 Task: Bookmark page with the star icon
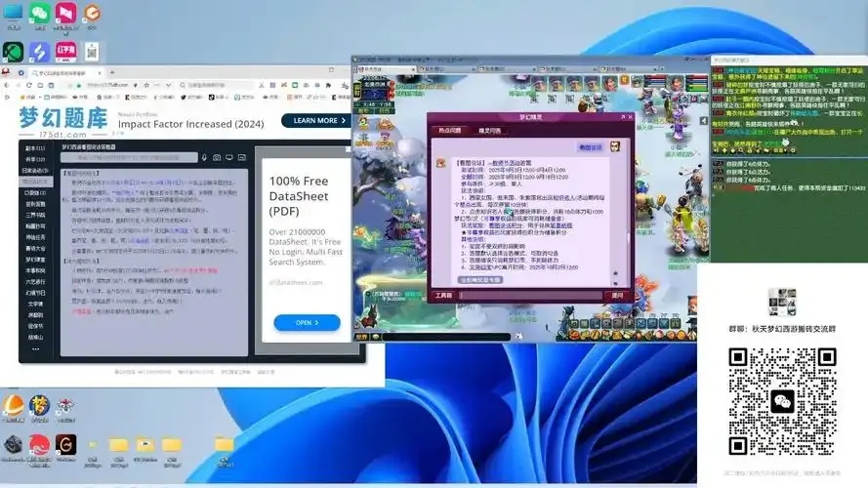click(x=146, y=85)
